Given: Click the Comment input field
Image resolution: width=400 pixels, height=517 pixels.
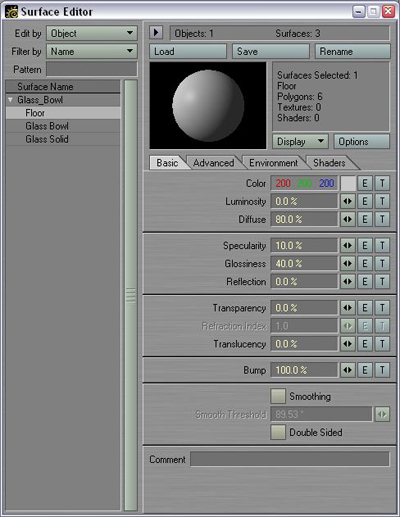Looking at the screenshot, I should pos(290,459).
